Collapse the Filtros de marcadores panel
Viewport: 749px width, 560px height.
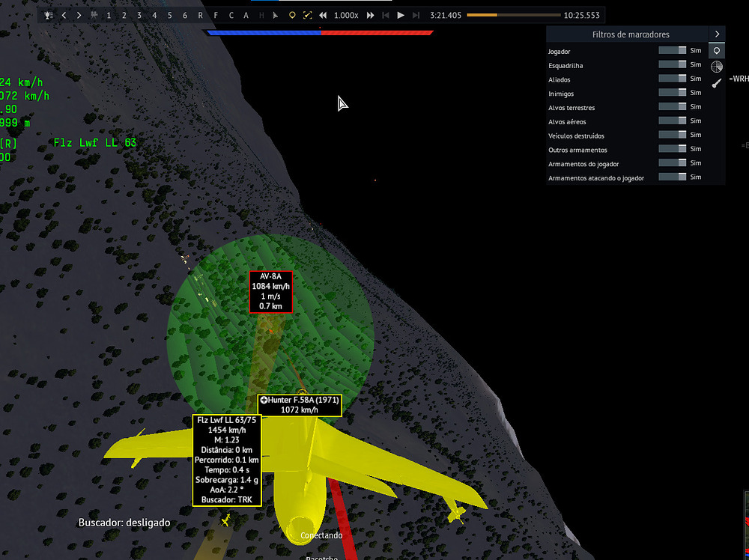[717, 34]
